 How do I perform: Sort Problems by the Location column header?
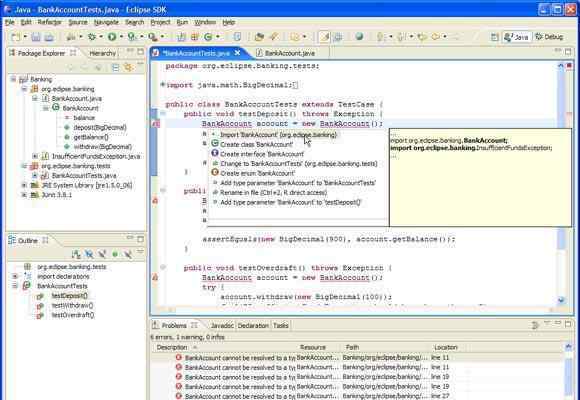[446, 347]
